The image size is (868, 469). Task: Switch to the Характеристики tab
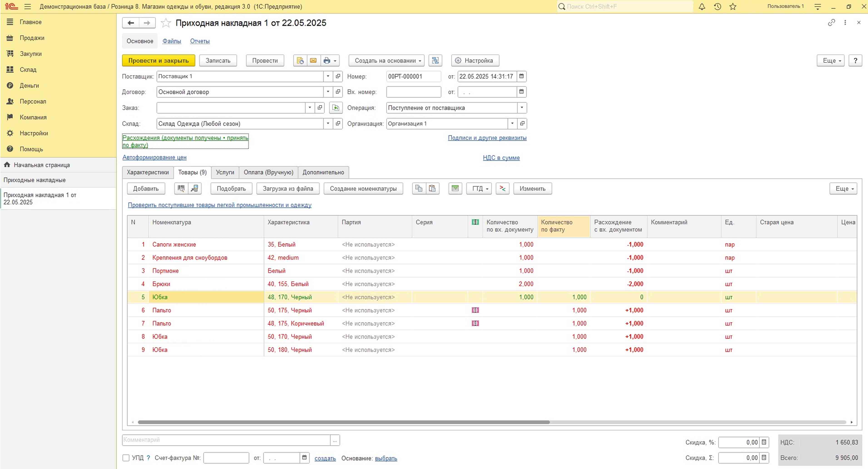(x=148, y=173)
